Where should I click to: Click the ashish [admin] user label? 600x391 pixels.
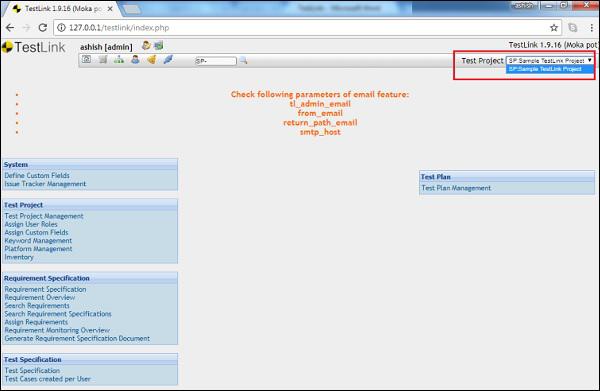pyautogui.click(x=106, y=47)
